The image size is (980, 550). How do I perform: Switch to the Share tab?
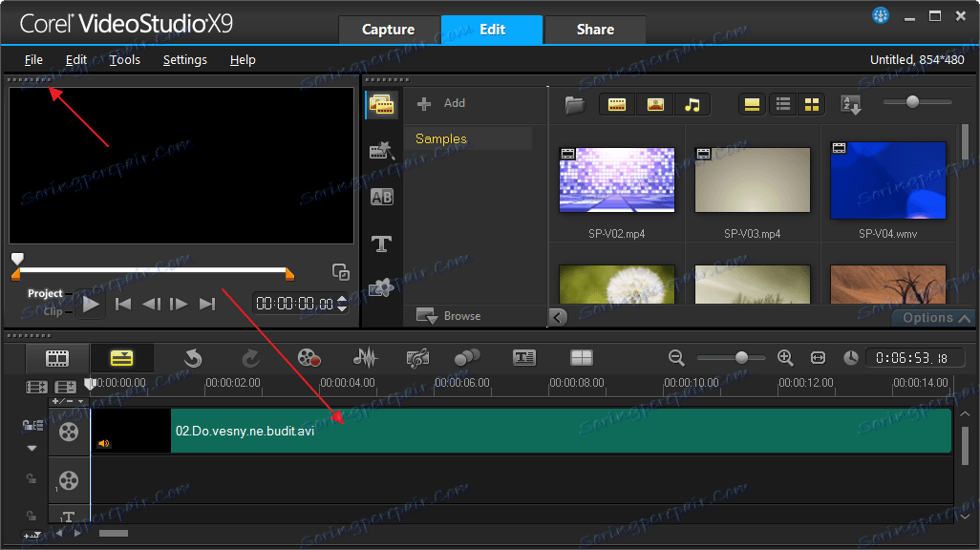tap(594, 30)
